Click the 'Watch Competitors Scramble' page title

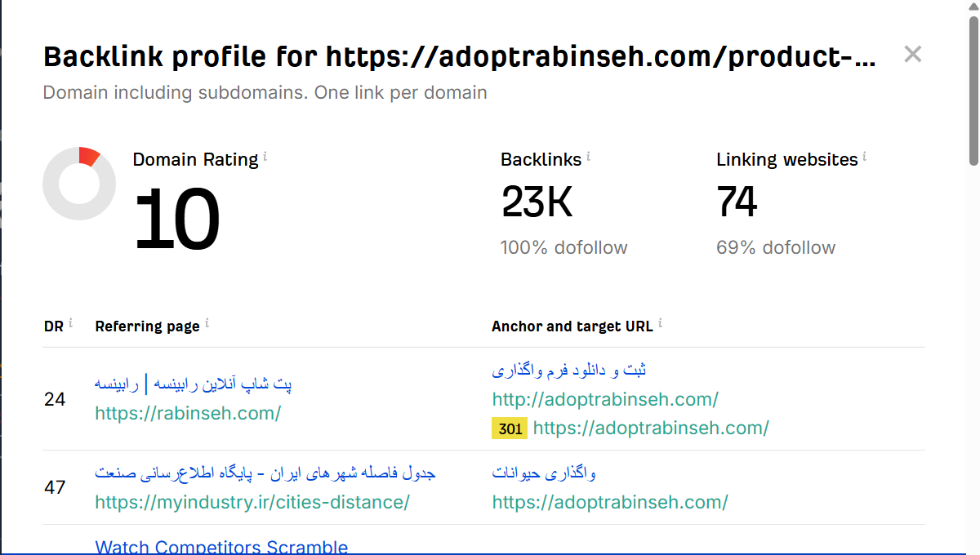(221, 547)
